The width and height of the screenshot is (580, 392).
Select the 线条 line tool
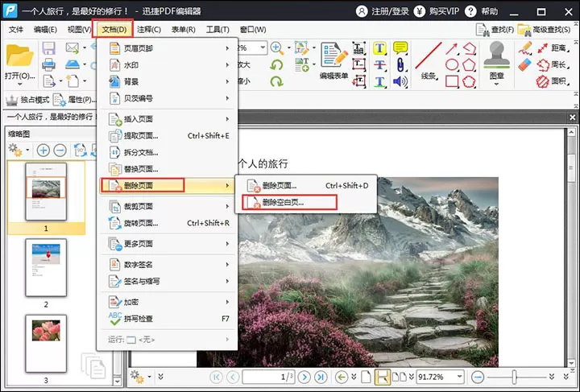coord(429,61)
